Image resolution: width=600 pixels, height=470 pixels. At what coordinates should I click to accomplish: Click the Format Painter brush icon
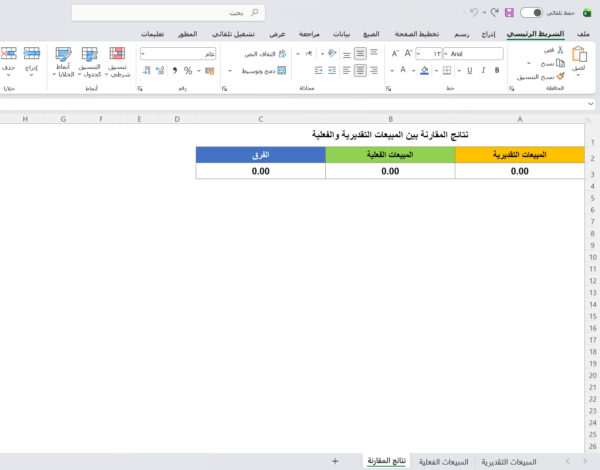pos(560,76)
